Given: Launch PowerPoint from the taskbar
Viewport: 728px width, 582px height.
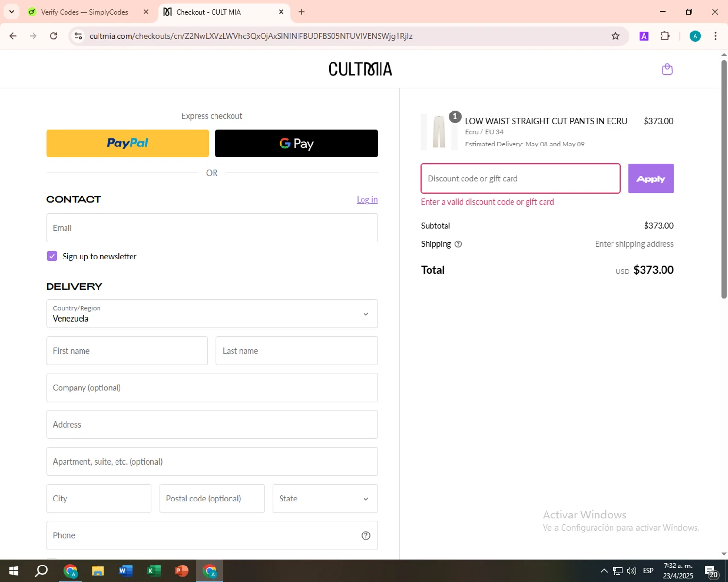Looking at the screenshot, I should click(182, 571).
